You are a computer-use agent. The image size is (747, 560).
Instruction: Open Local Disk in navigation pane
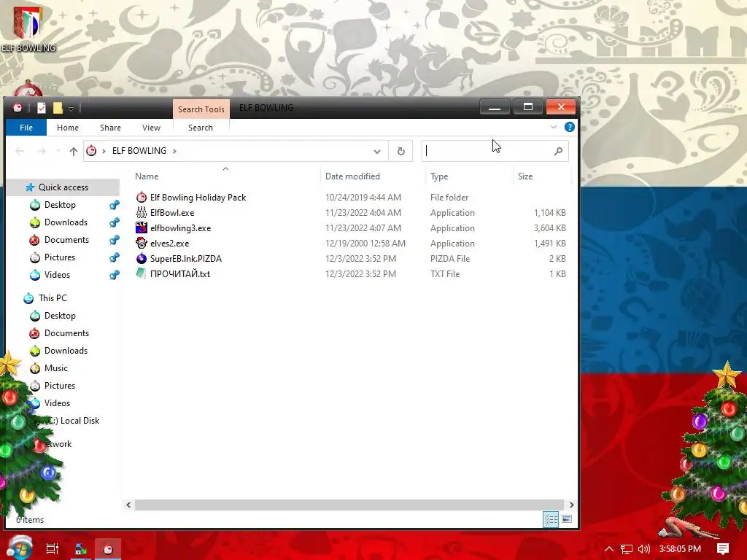(74, 421)
